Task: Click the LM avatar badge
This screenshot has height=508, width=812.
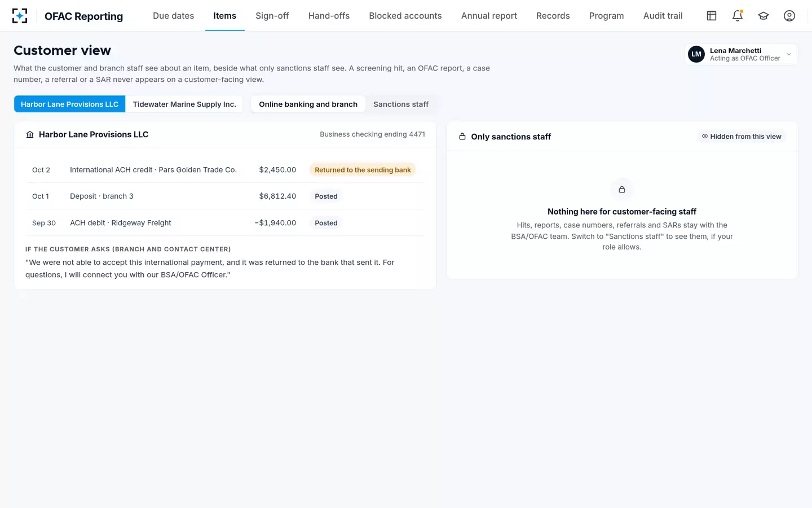Action: [696, 54]
